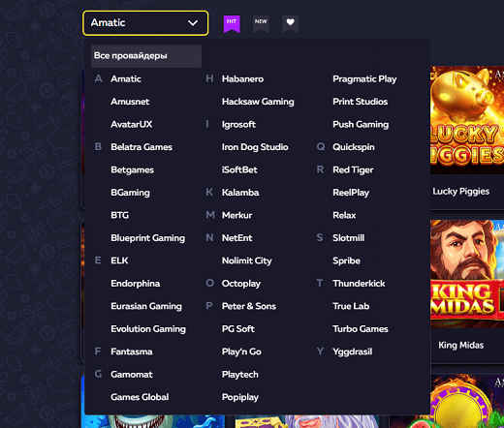Click the King Midas title link
The image size is (504, 428).
pyautogui.click(x=460, y=345)
